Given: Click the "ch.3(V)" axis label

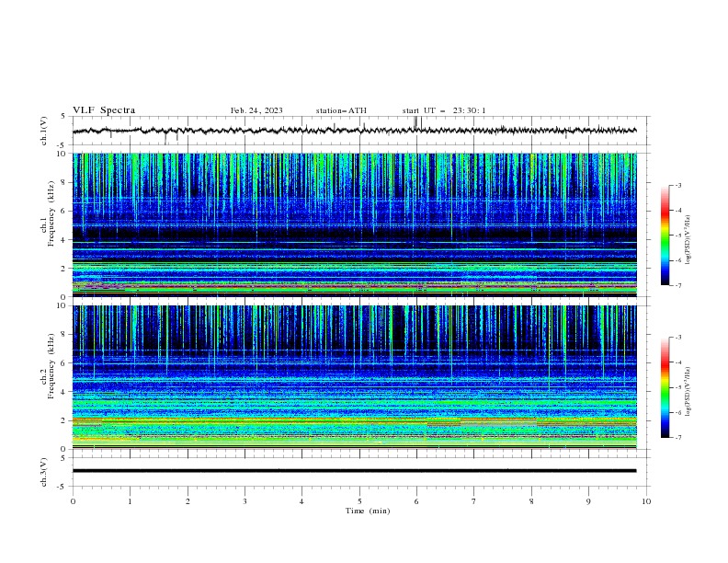Looking at the screenshot, I should [44, 472].
